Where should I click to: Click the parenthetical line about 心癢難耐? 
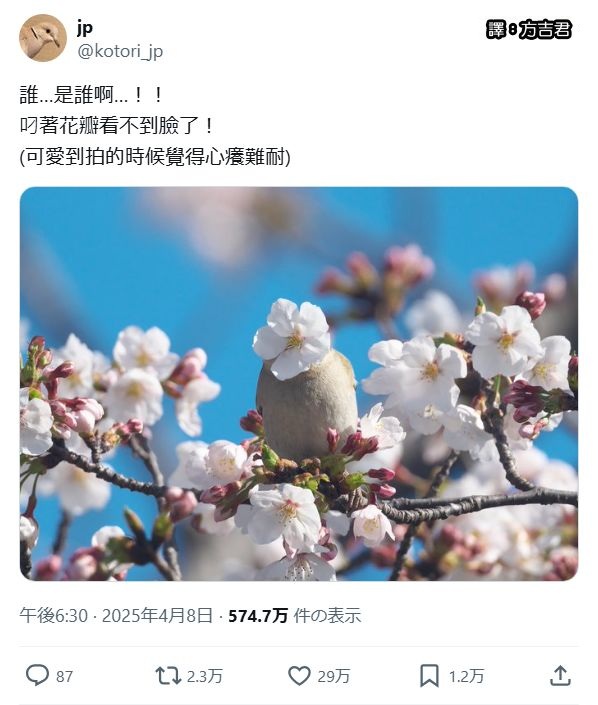point(155,157)
